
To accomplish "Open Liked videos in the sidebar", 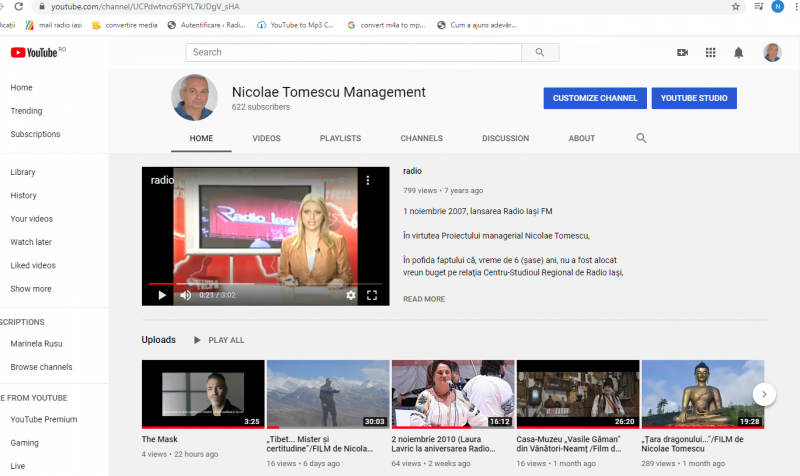I will pos(33,265).
